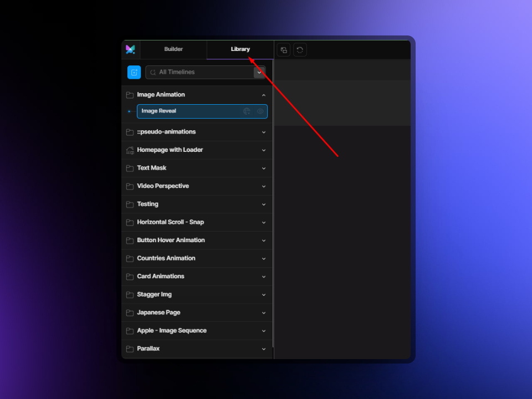The width and height of the screenshot is (532, 399).
Task: Select the Stagger Img label
Action: (155, 294)
